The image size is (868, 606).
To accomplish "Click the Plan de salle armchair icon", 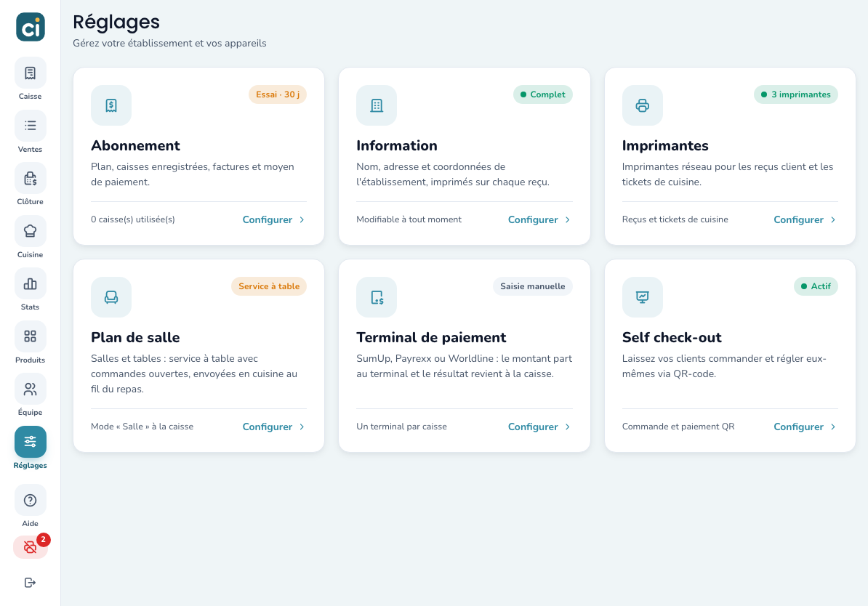I will [x=111, y=297].
